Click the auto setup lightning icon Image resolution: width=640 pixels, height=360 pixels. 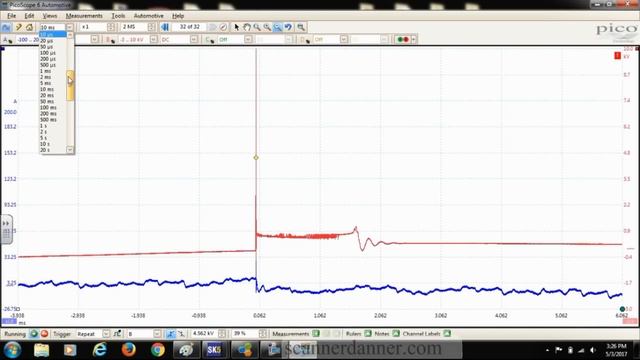click(x=18, y=27)
